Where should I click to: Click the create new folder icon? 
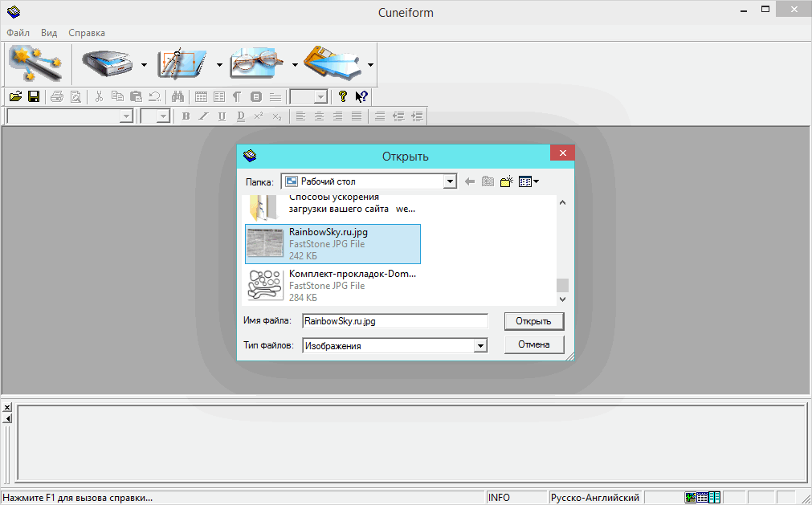pyautogui.click(x=506, y=181)
